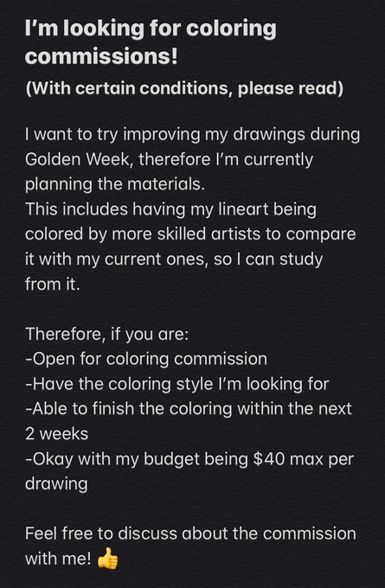Click the bullet "-Have the coloring style I'm looking for"
This screenshot has width=385, height=588.
click(x=177, y=384)
